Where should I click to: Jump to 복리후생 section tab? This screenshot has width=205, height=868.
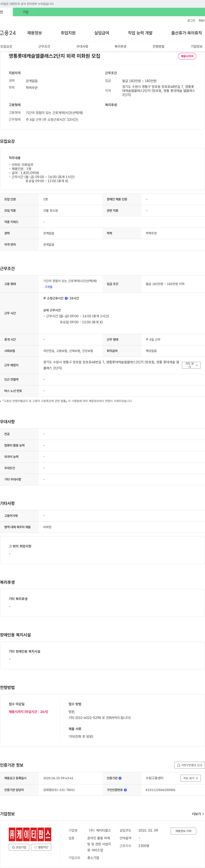tap(120, 46)
